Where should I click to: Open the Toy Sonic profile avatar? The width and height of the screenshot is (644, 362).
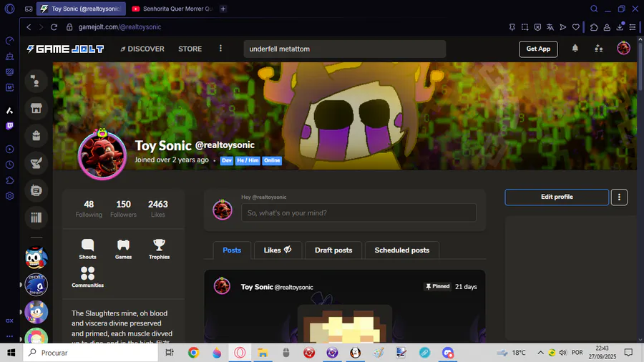(x=102, y=155)
